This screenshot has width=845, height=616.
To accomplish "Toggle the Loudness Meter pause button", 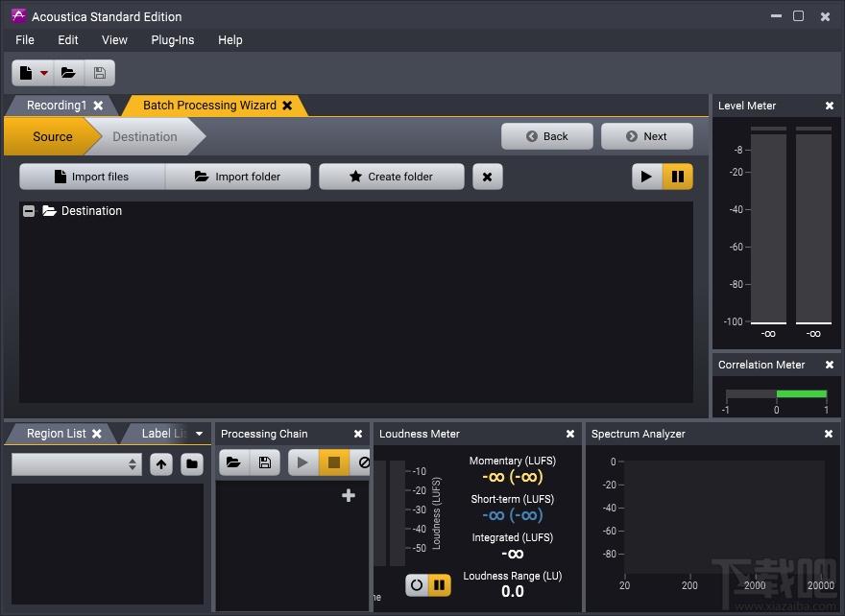I will [439, 584].
